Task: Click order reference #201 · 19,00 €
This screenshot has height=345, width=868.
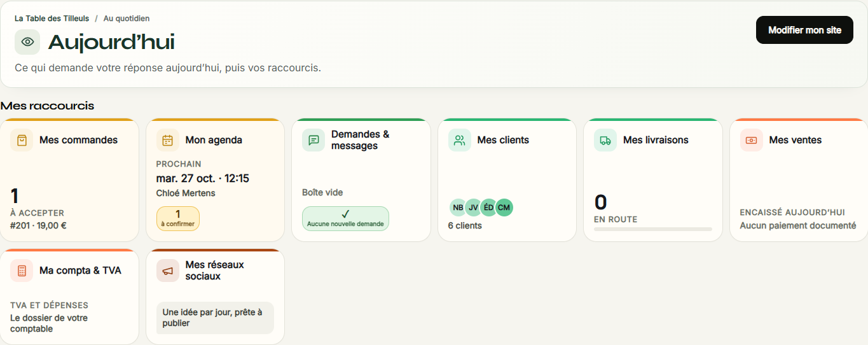Action: [38, 225]
